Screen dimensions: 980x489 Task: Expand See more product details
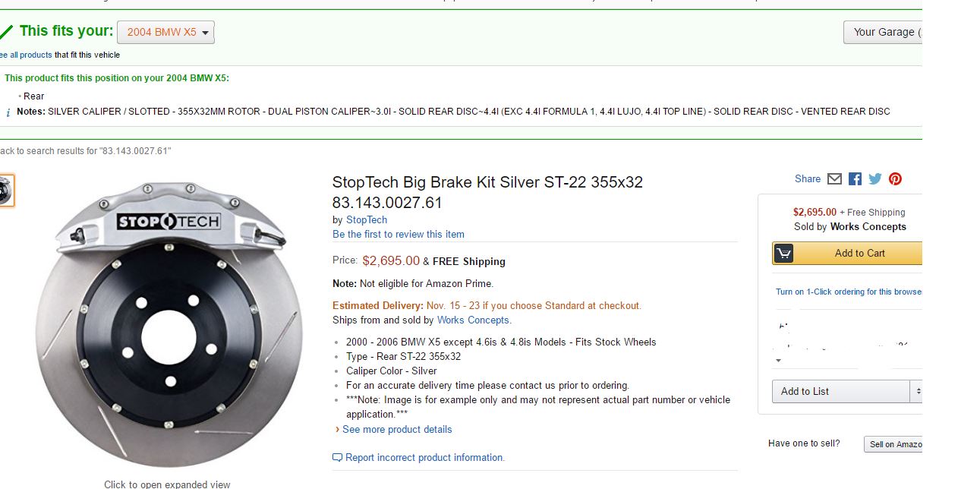[396, 430]
